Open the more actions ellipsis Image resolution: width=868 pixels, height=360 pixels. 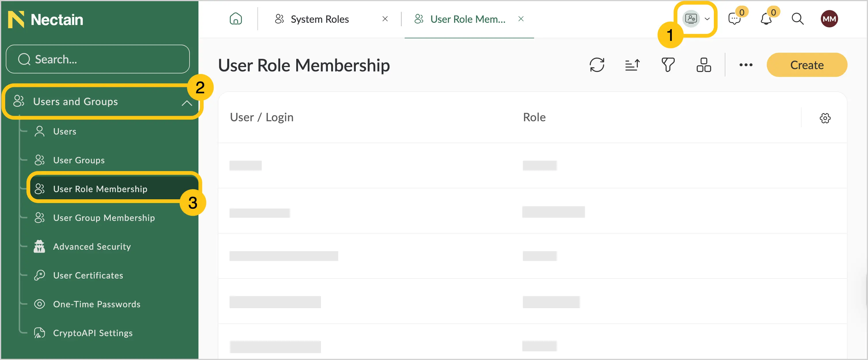point(746,65)
